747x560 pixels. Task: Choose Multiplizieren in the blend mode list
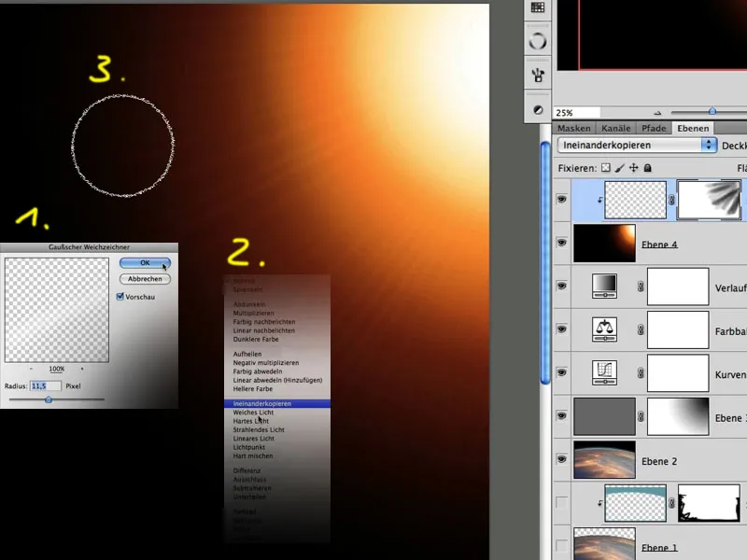pos(276,313)
